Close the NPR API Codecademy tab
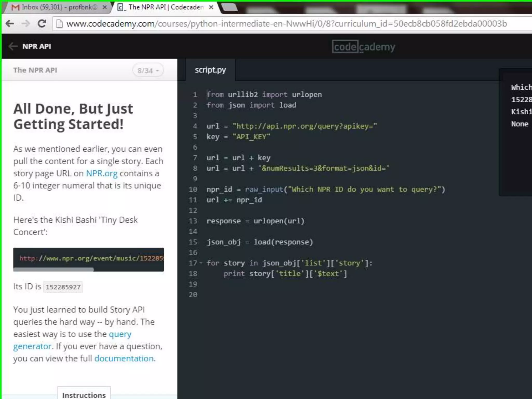532x399 pixels. click(x=211, y=7)
